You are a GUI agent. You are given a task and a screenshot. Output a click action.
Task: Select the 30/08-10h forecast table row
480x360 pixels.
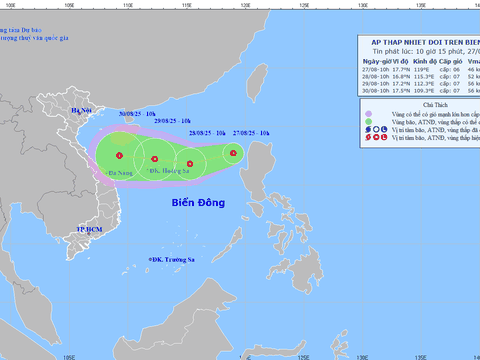coord(421,91)
